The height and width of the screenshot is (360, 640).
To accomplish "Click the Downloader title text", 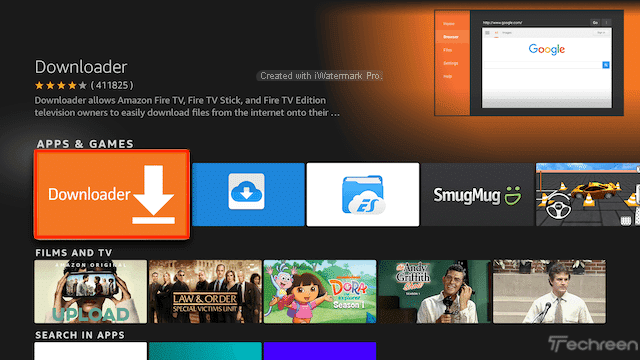I will point(81,67).
